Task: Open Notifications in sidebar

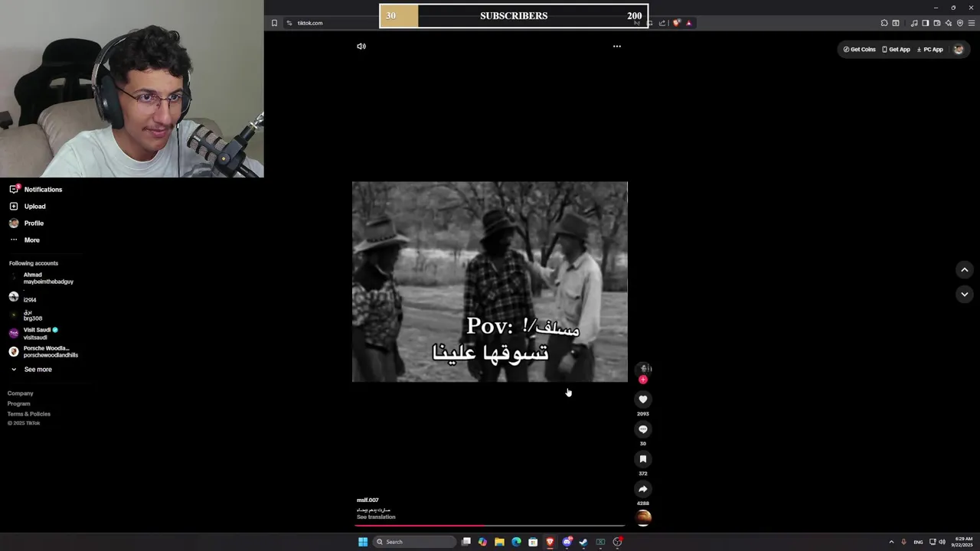Action: point(36,189)
